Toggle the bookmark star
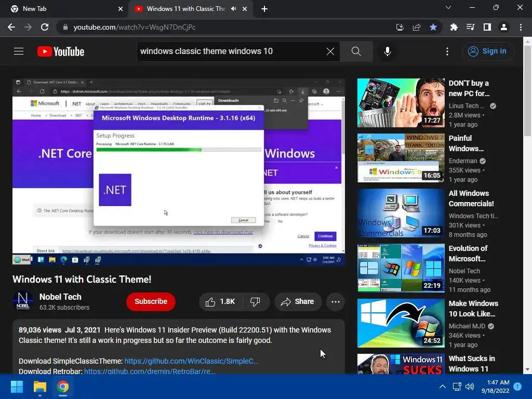532x399 pixels. pos(433,27)
